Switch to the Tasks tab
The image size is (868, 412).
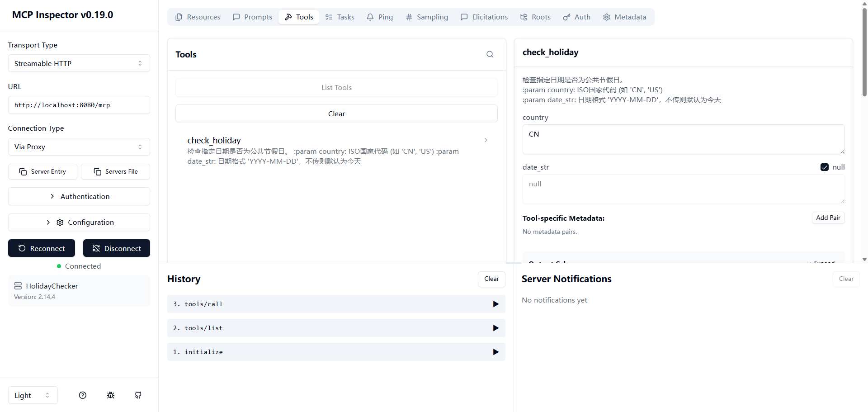tap(340, 17)
